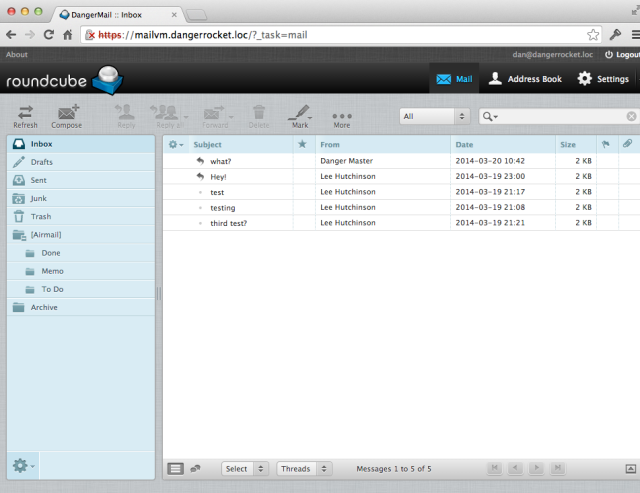640x493 pixels.
Task: Select the Trash folder
Action: 81,216
